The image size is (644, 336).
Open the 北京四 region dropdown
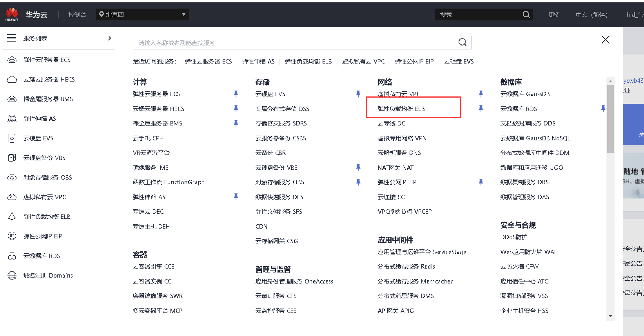click(x=143, y=15)
